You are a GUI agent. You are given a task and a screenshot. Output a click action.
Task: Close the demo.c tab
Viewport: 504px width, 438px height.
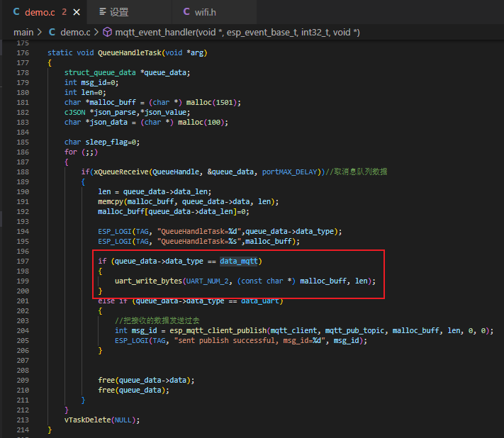click(x=77, y=12)
